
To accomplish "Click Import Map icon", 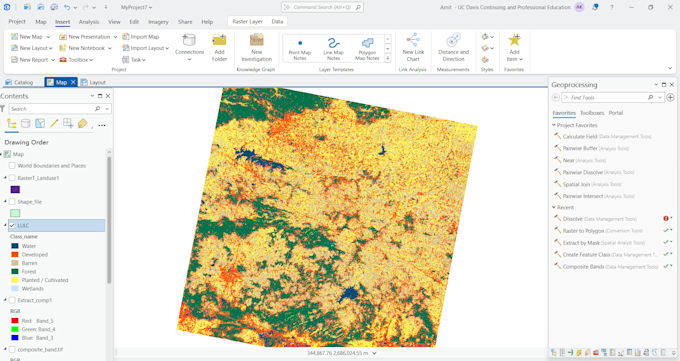I will point(126,37).
